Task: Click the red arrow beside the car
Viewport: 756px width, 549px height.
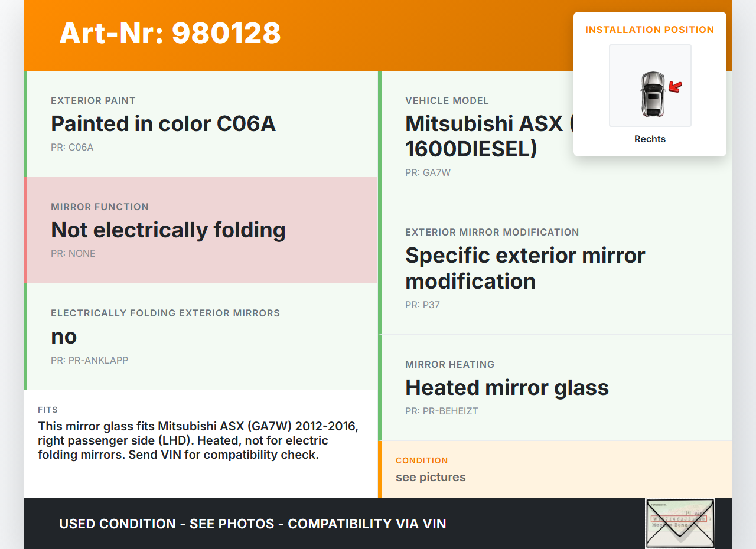Action: [675, 87]
